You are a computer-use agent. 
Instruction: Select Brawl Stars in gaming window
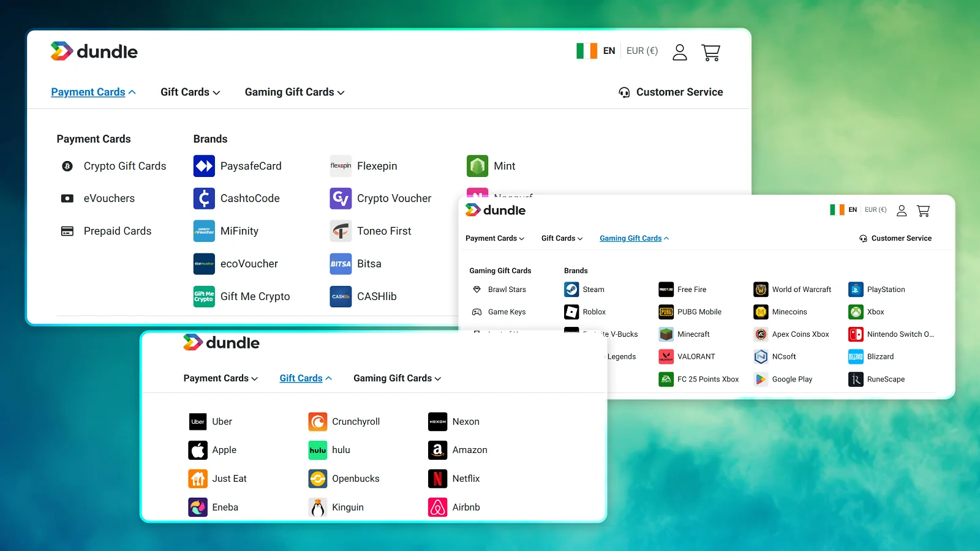[x=499, y=290]
